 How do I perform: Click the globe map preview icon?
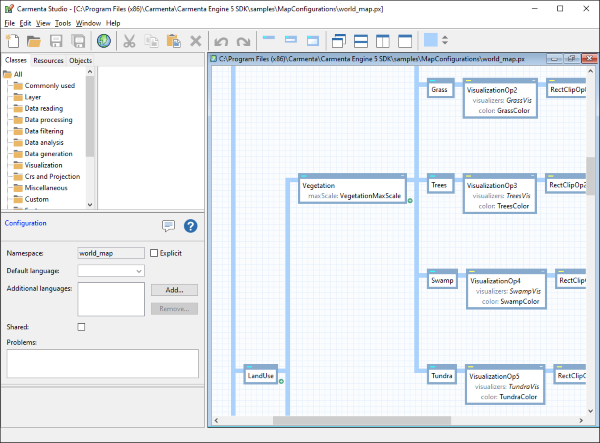(x=103, y=41)
